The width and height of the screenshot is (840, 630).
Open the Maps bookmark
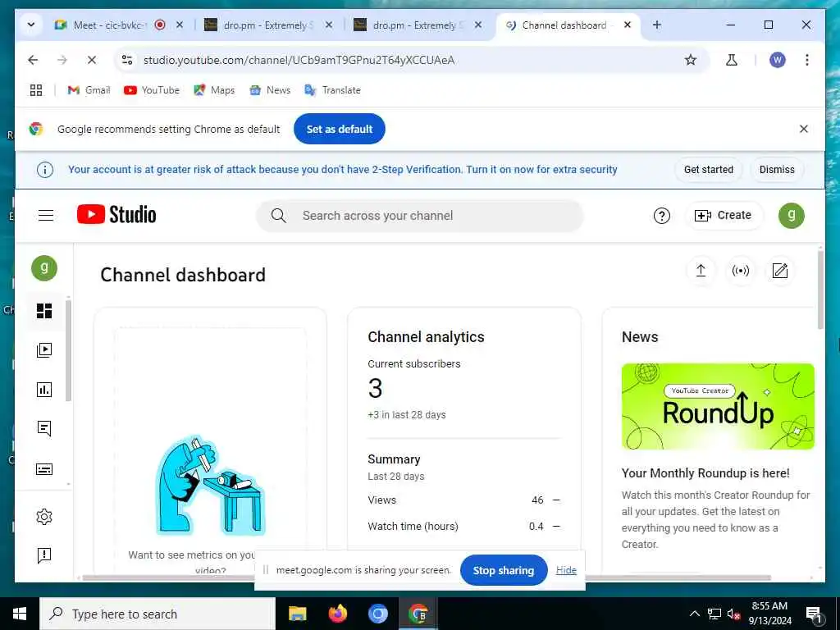point(214,90)
